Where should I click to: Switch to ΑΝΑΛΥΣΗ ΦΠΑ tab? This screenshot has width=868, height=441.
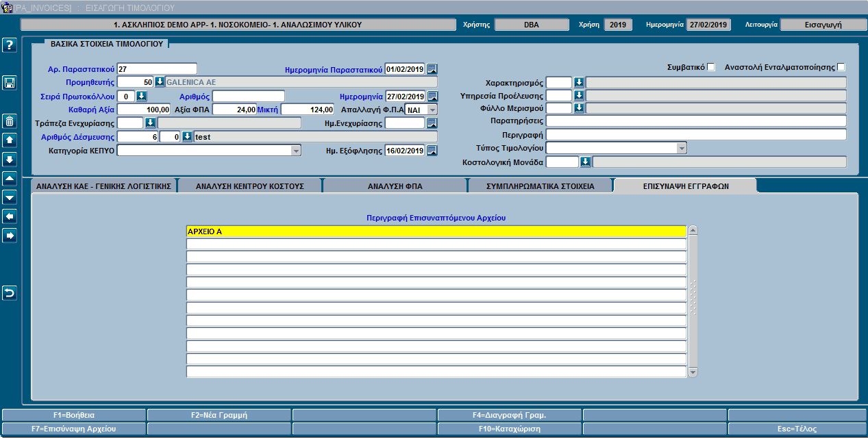394,186
